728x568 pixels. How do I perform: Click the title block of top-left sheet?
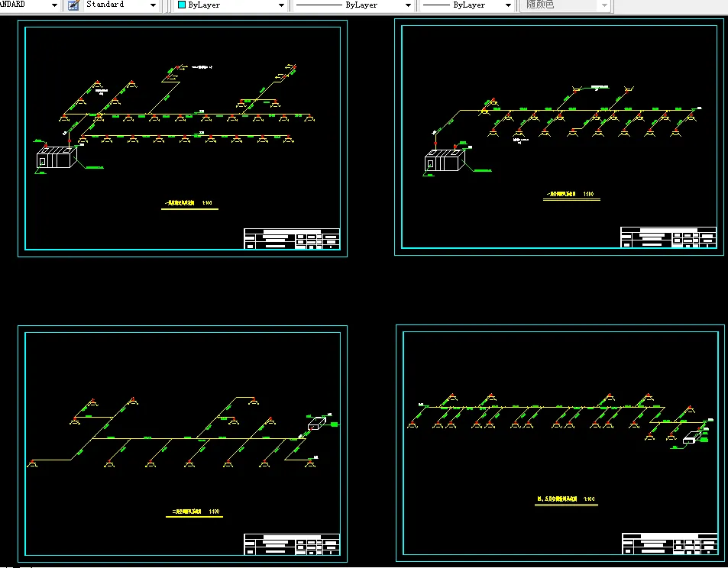(292, 238)
